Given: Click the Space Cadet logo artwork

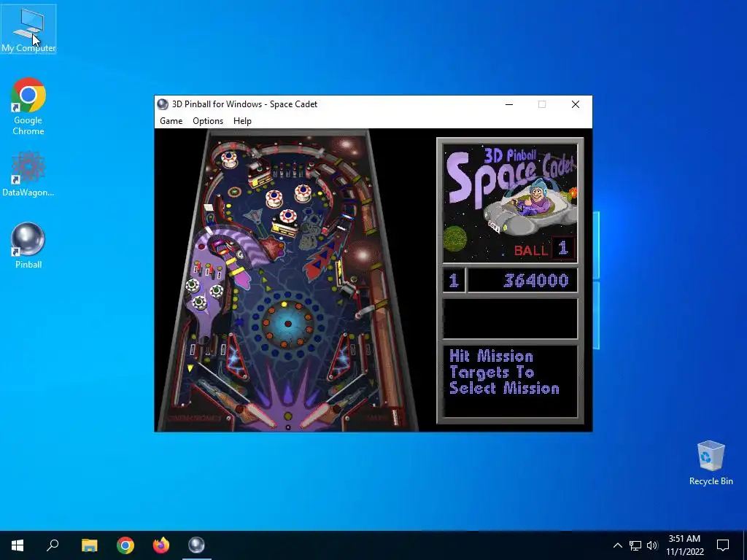Looking at the screenshot, I should click(510, 204).
